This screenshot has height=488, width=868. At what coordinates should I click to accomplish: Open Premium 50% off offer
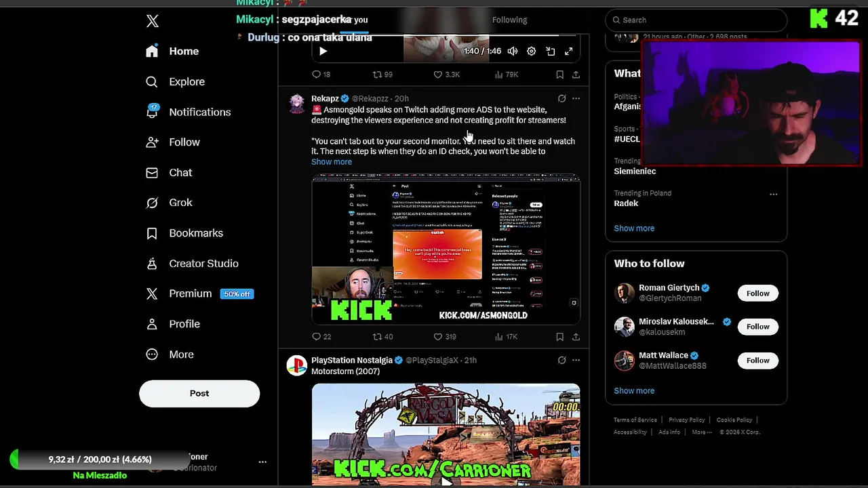pos(199,293)
